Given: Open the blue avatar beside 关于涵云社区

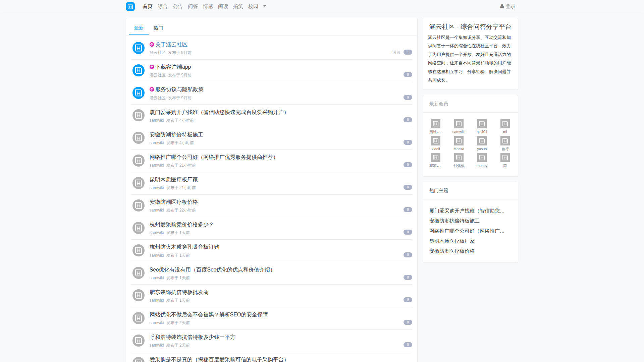Looking at the screenshot, I should 138,48.
